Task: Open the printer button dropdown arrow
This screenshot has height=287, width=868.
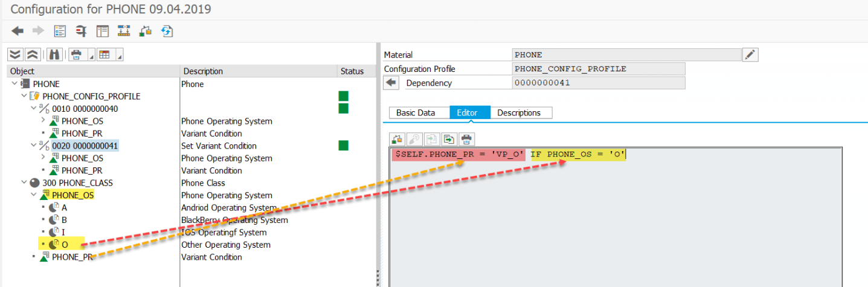Action: coord(91,55)
